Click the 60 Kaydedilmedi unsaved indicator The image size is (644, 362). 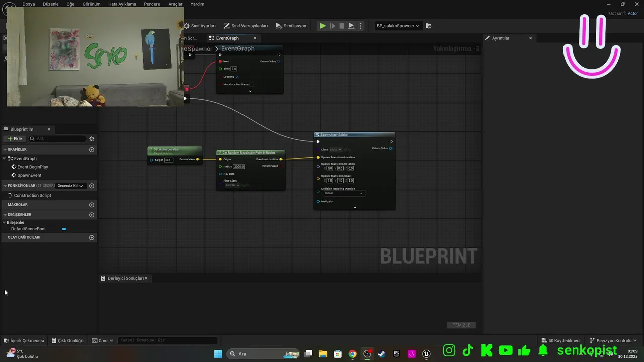561,340
